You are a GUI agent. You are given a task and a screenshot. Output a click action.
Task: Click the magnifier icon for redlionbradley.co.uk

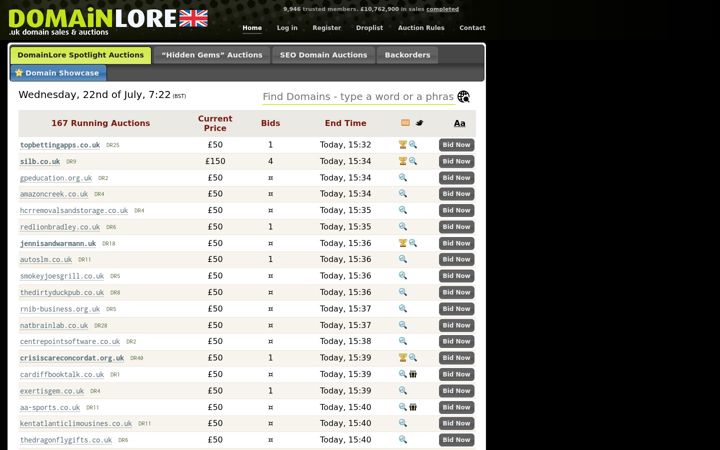click(x=403, y=226)
